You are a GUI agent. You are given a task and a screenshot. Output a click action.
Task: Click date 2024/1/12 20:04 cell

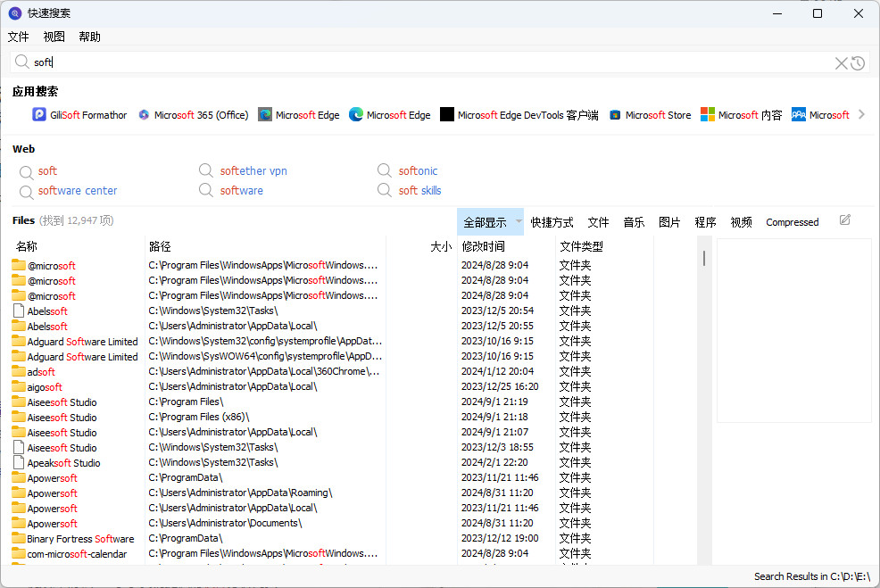[497, 371]
